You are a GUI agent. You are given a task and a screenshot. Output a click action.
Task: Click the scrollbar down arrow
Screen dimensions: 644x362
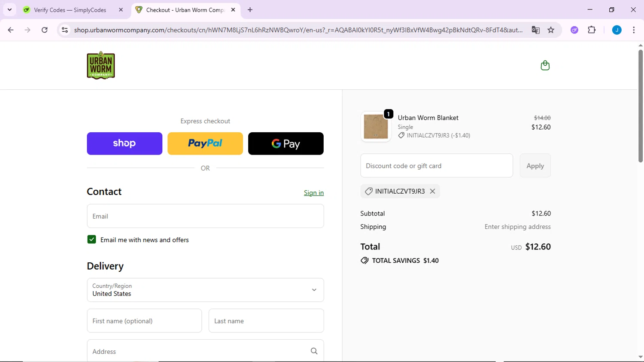(x=641, y=357)
